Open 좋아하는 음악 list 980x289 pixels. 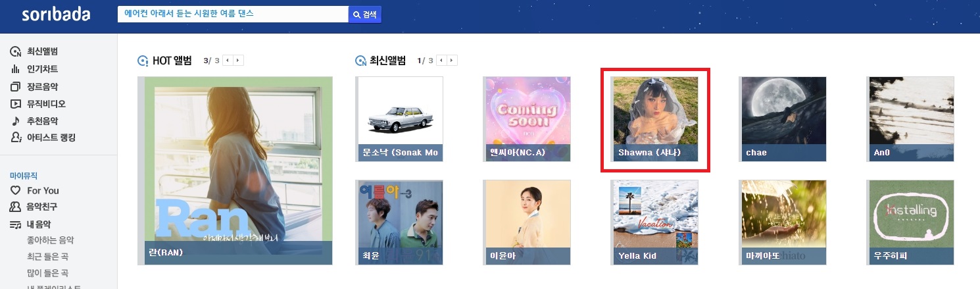(x=51, y=240)
